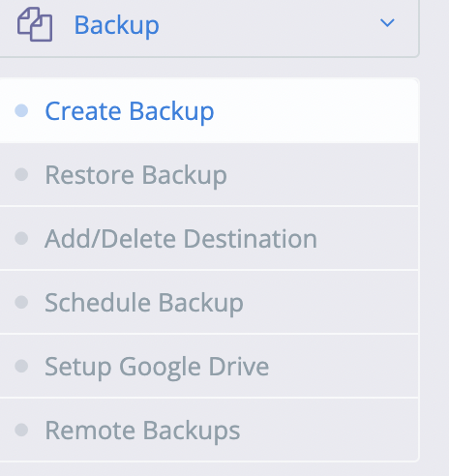
Task: Click the bullet dot beside Remote Backups
Action: [x=21, y=430]
